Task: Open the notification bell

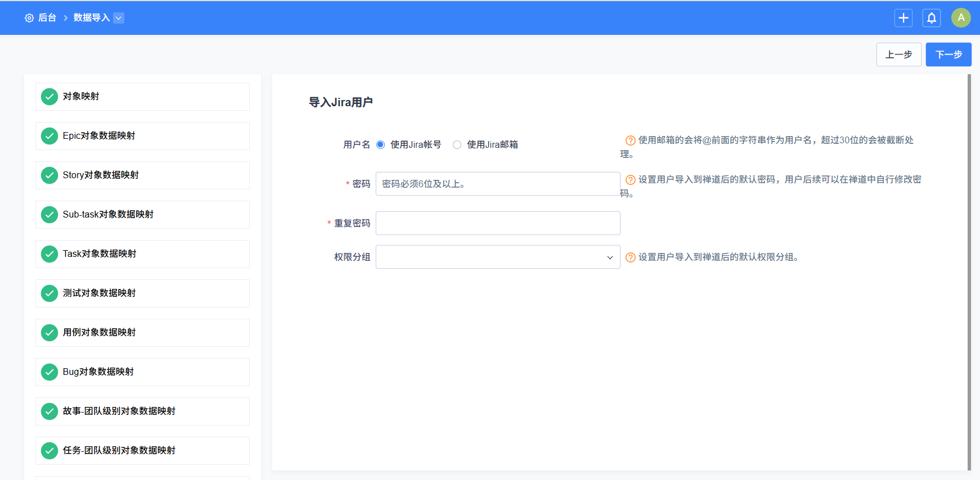Action: click(932, 18)
